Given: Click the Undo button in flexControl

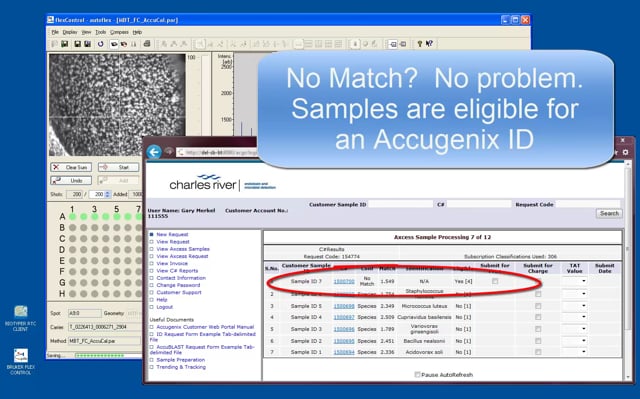Looking at the screenshot, I should click(x=71, y=180).
